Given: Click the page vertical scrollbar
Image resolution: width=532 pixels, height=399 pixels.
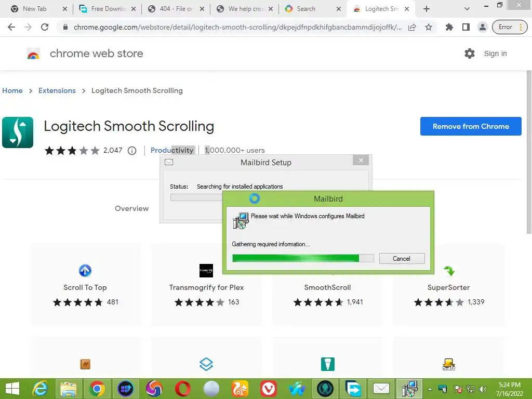Looking at the screenshot, I should (529, 152).
